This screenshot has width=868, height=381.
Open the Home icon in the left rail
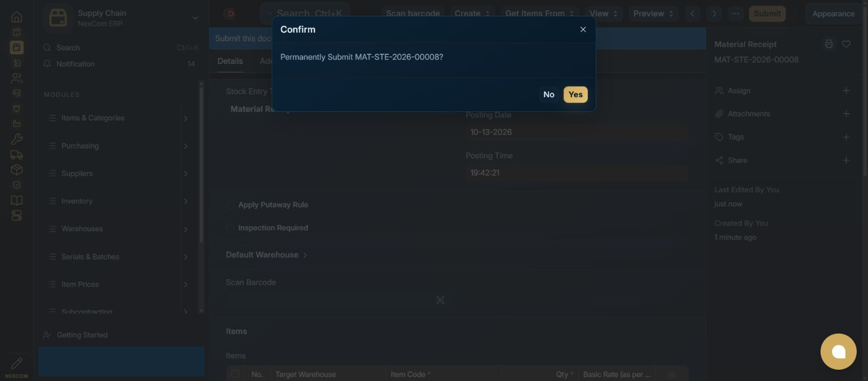tap(16, 17)
